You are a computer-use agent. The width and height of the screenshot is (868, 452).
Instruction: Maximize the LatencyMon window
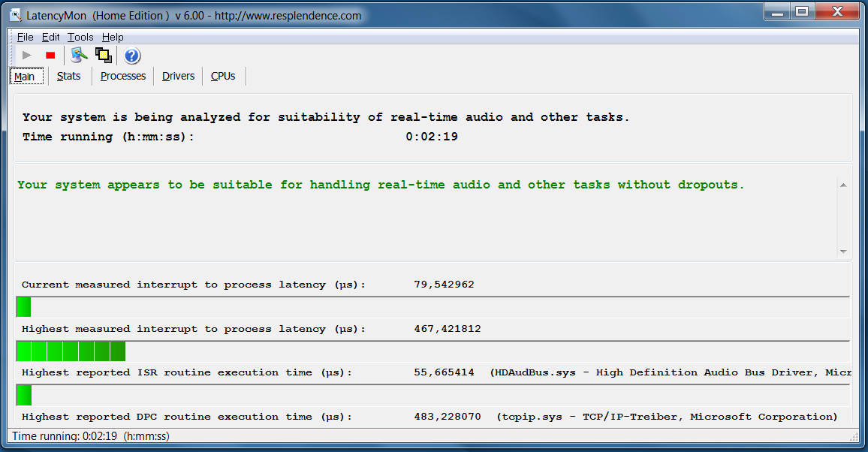[802, 11]
